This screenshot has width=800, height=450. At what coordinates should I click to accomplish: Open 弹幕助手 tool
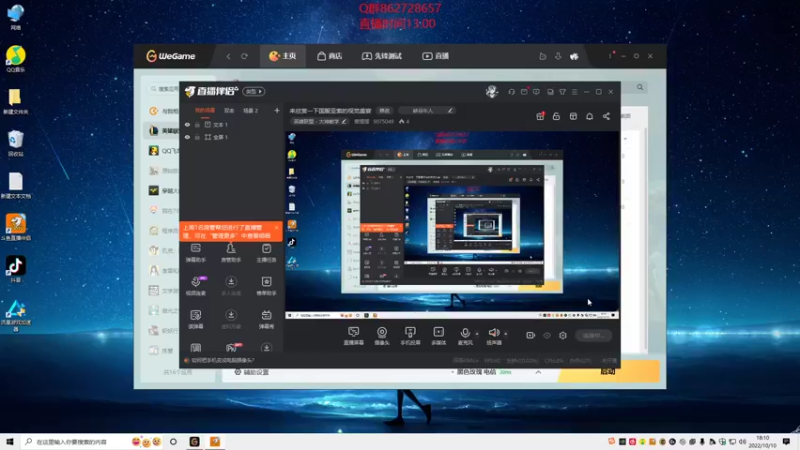point(196,253)
